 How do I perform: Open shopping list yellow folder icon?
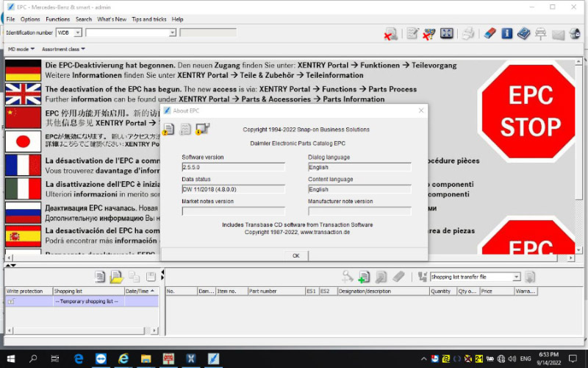point(116,277)
